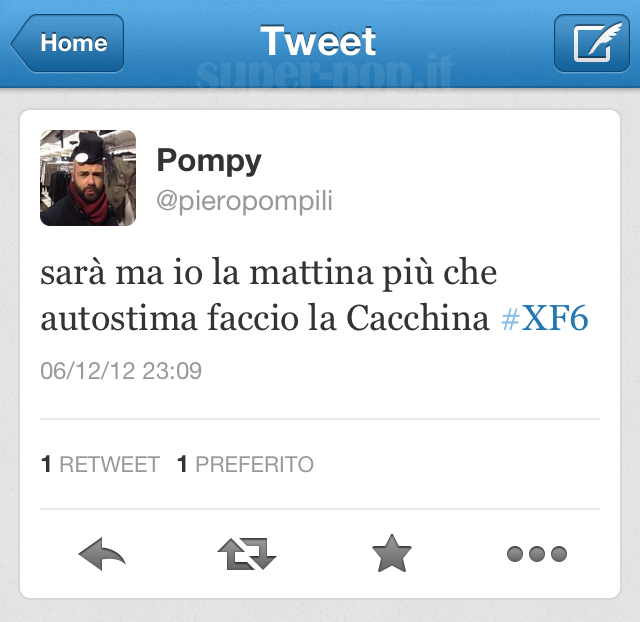Tap the 06/12/12 23:09 timestamp
The width and height of the screenshot is (640, 622).
[121, 371]
